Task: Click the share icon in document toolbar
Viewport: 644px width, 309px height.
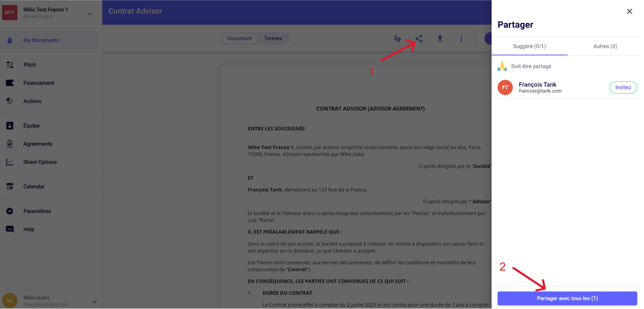Action: click(x=419, y=39)
